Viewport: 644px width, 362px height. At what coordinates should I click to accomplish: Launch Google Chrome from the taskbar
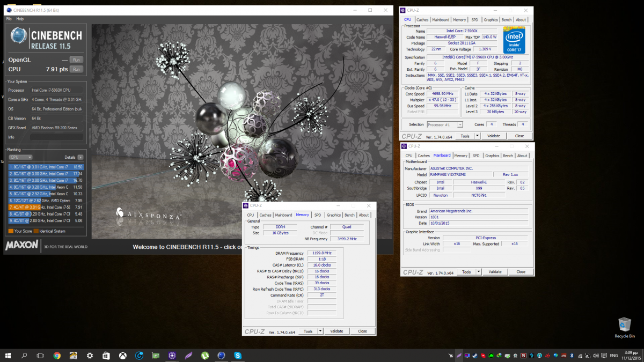point(57,356)
